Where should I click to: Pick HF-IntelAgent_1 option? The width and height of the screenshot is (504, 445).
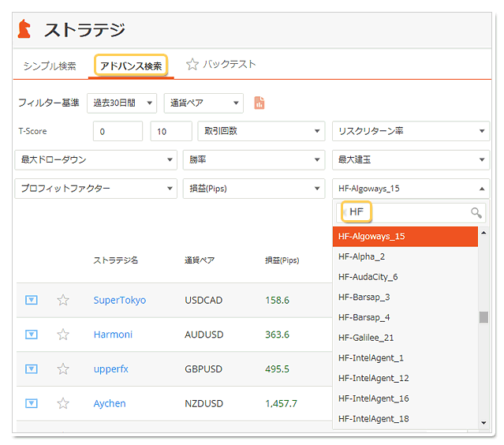point(405,358)
